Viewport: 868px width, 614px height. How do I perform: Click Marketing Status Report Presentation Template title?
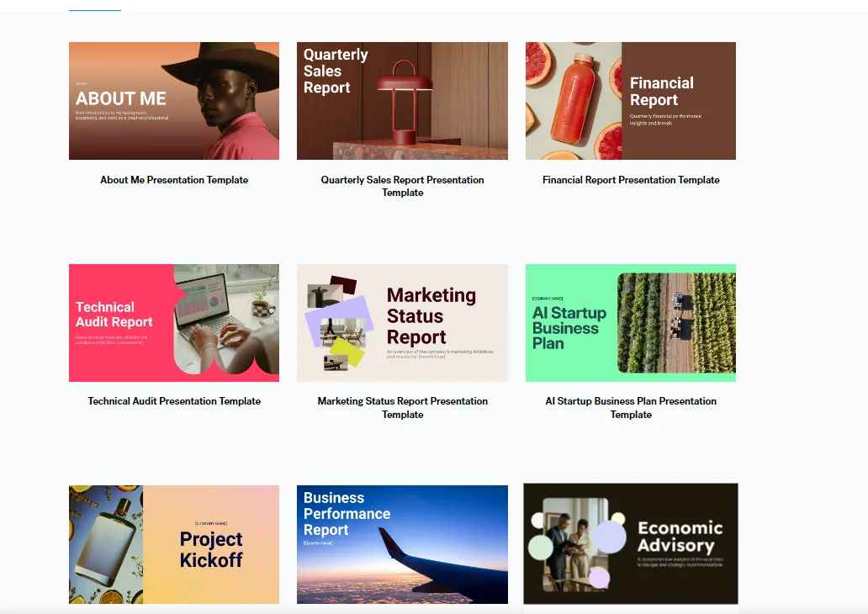click(402, 407)
